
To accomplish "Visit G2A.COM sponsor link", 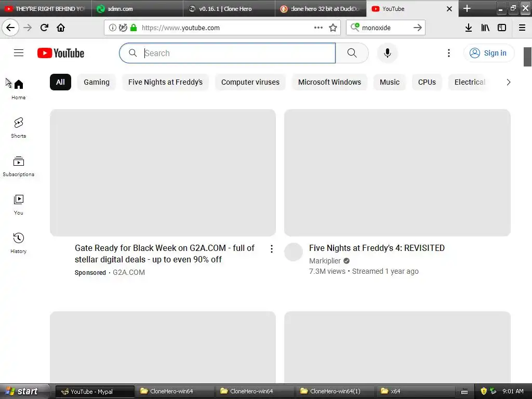I will [129, 272].
